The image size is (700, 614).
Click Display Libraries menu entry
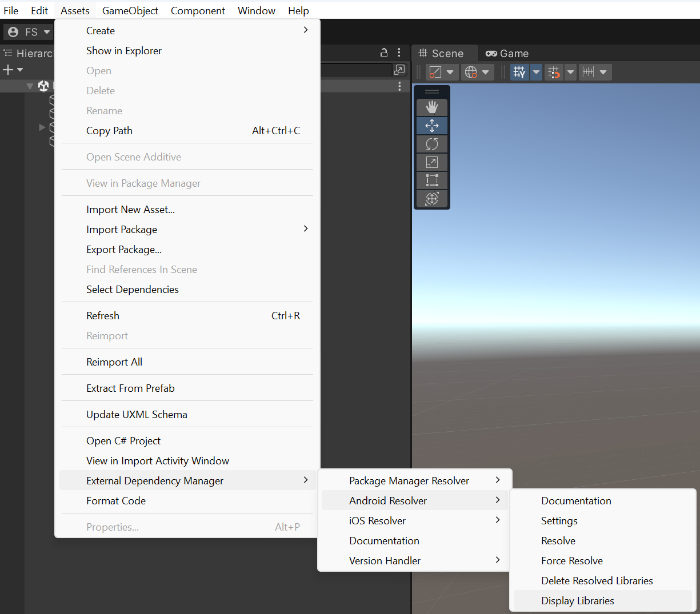tap(577, 600)
